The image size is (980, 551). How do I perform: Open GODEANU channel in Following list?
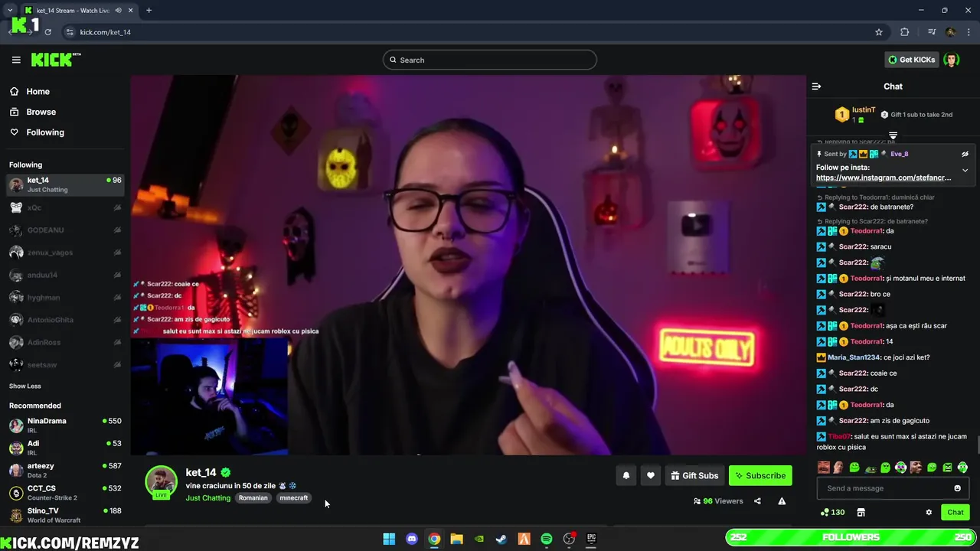pyautogui.click(x=64, y=230)
